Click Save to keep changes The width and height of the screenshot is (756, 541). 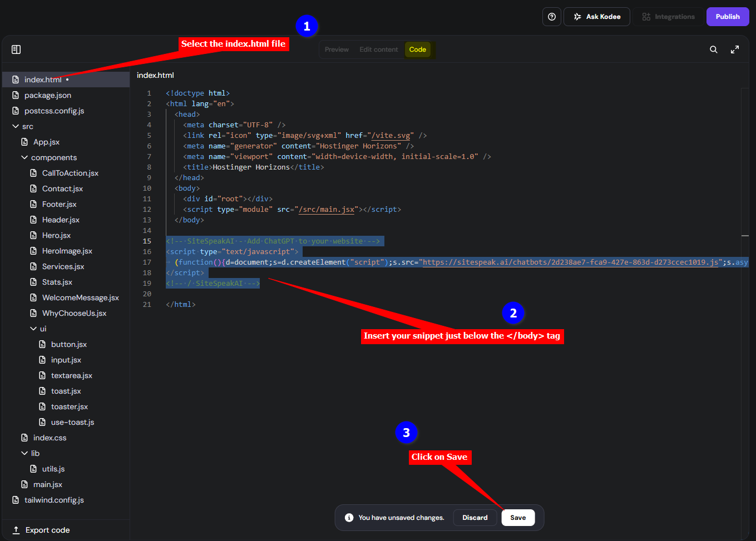pos(517,518)
